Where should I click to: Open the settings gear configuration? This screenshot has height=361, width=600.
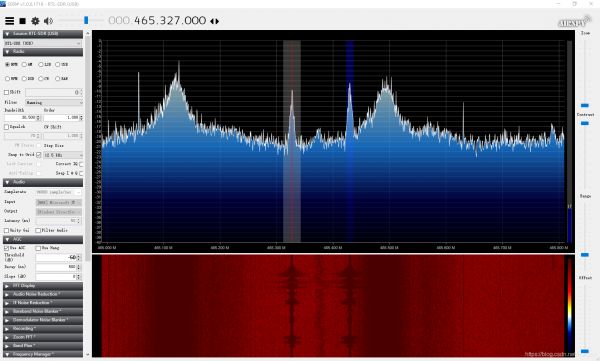(35, 21)
